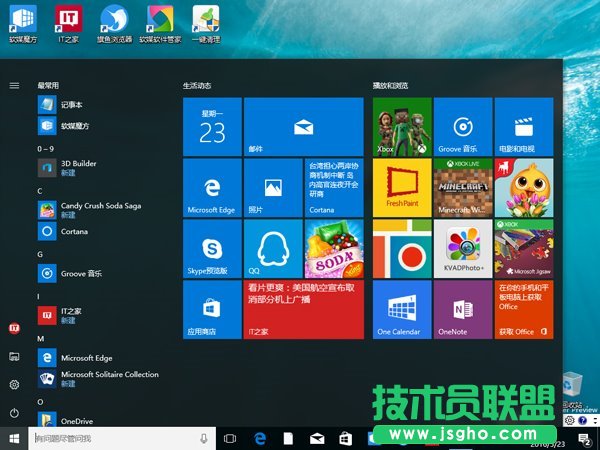
Task: Open Microsoft Solitaire Collection entry
Action: (x=98, y=378)
